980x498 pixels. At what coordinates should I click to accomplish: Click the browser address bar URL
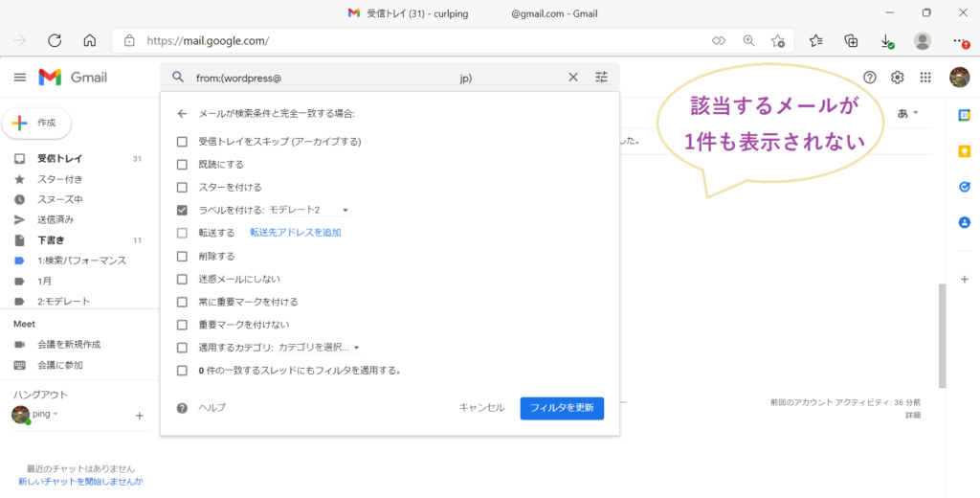tap(208, 41)
